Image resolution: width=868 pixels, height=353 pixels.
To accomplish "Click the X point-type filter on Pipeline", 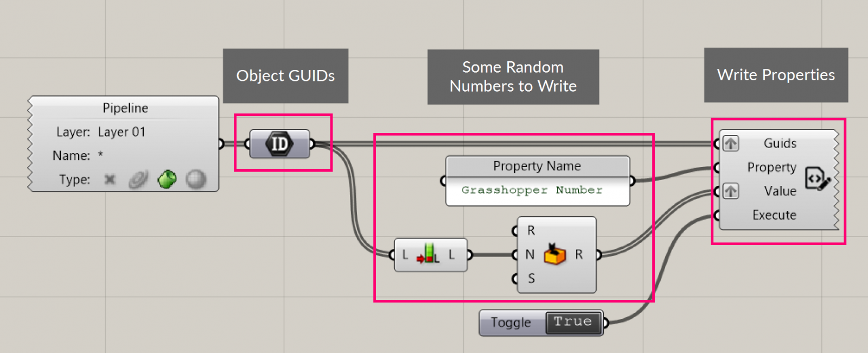I will click(x=109, y=179).
